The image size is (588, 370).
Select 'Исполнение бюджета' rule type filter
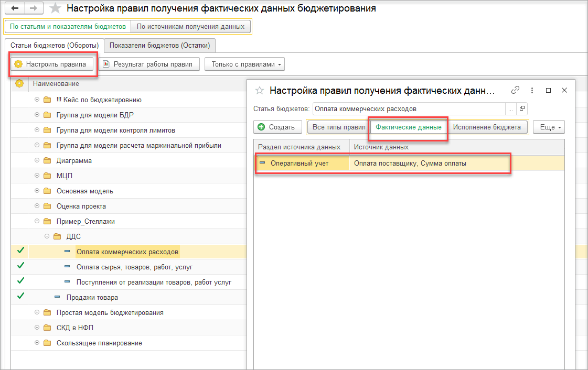(x=487, y=127)
